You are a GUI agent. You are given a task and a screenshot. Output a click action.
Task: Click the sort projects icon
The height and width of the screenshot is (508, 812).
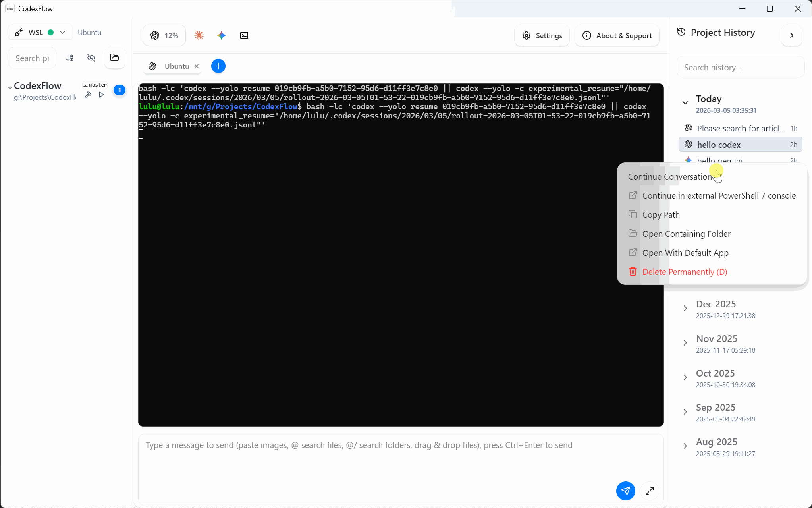[69, 58]
